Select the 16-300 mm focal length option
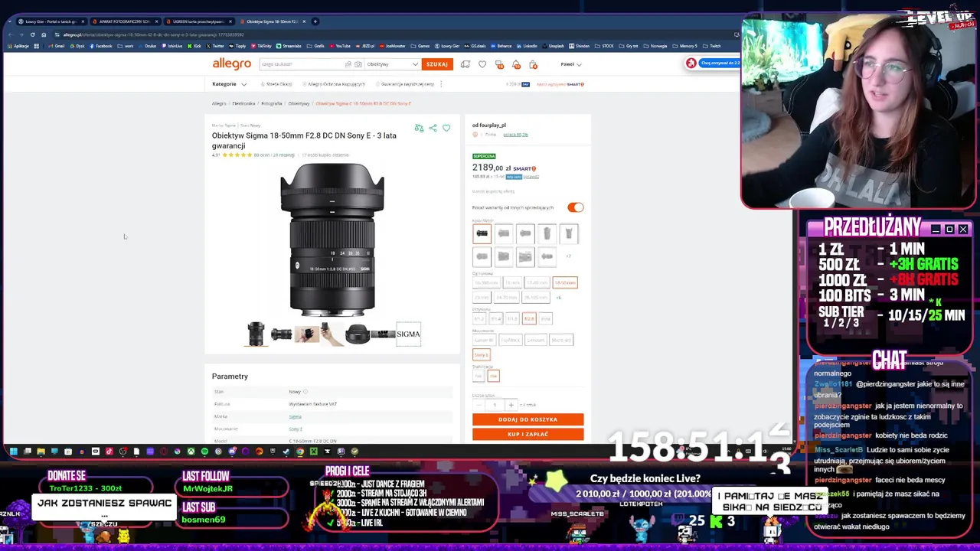Image resolution: width=980 pixels, height=551 pixels. pyautogui.click(x=485, y=282)
